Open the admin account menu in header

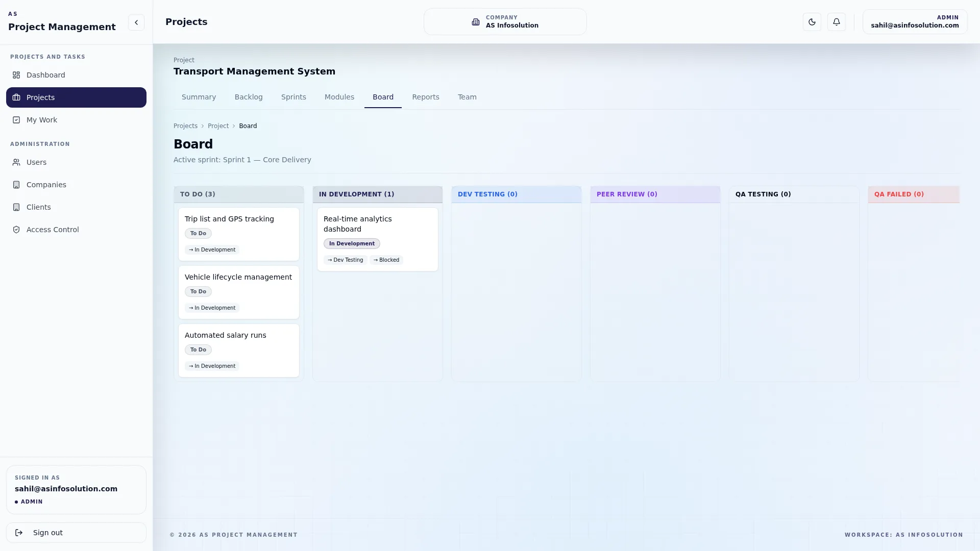pos(915,21)
